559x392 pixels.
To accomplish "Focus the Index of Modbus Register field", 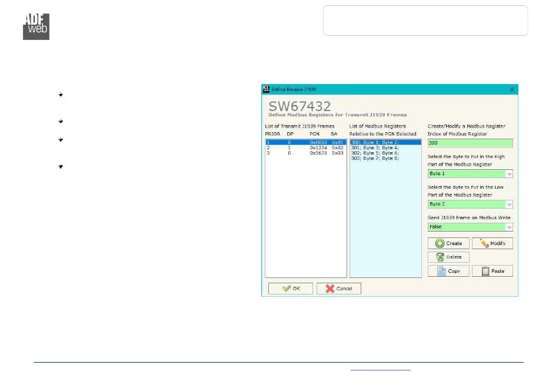I will click(x=470, y=143).
